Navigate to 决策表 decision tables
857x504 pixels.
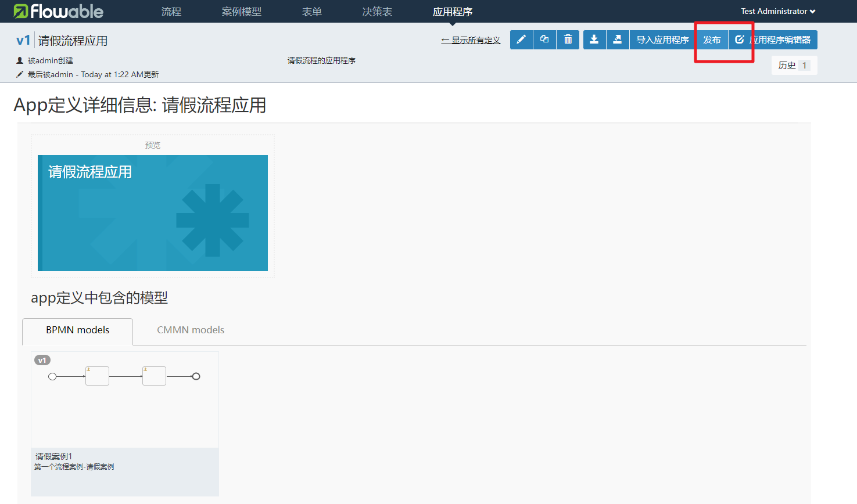coord(378,12)
